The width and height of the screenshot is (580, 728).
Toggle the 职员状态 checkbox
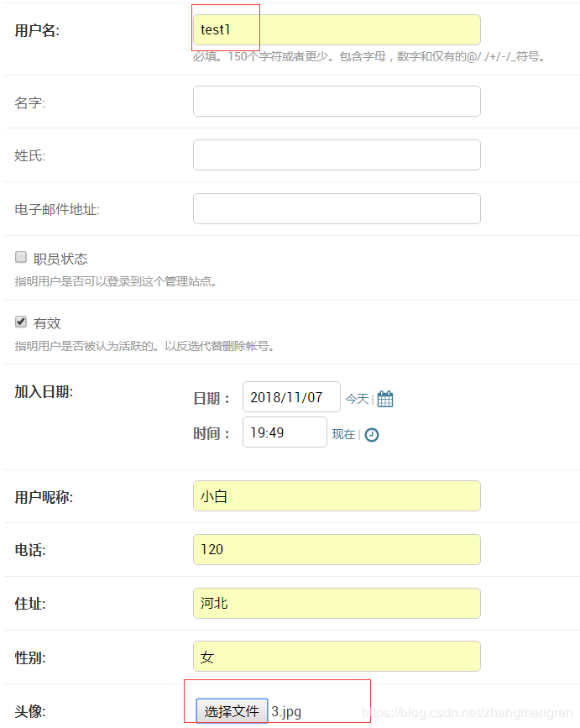(x=20, y=257)
